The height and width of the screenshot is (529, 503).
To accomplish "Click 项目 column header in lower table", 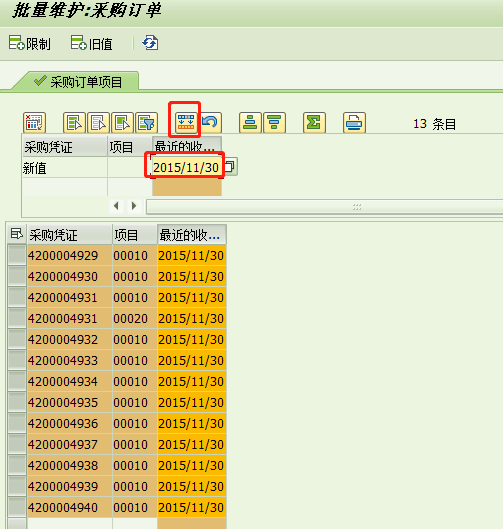I will pyautogui.click(x=134, y=234).
